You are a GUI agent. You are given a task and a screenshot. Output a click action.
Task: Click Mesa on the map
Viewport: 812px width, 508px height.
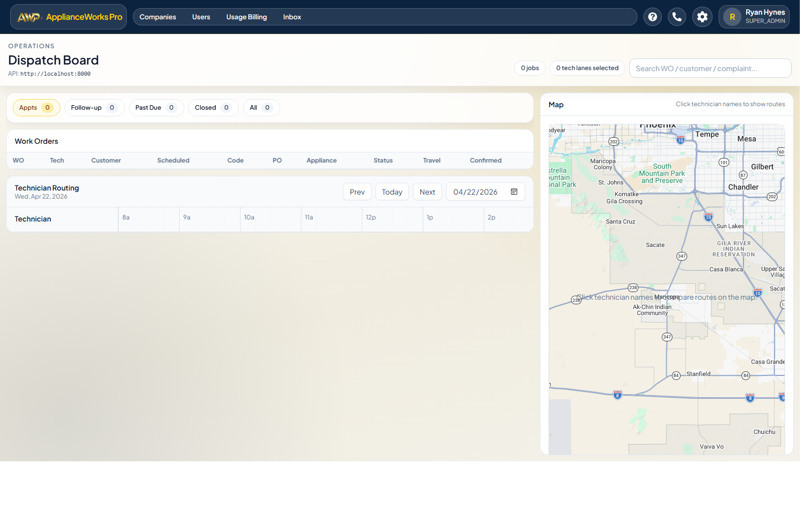[747, 139]
